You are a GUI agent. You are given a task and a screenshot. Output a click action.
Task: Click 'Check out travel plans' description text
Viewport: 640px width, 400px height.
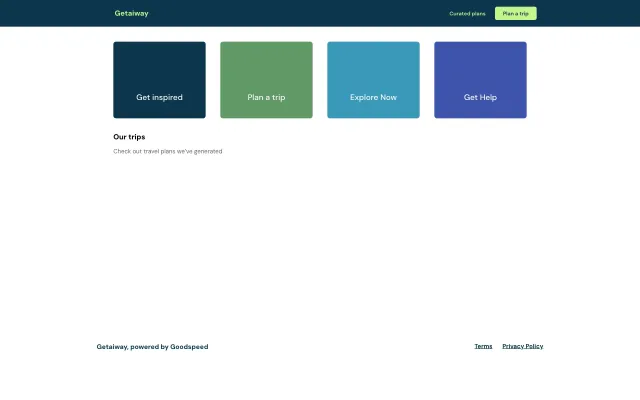[167, 151]
